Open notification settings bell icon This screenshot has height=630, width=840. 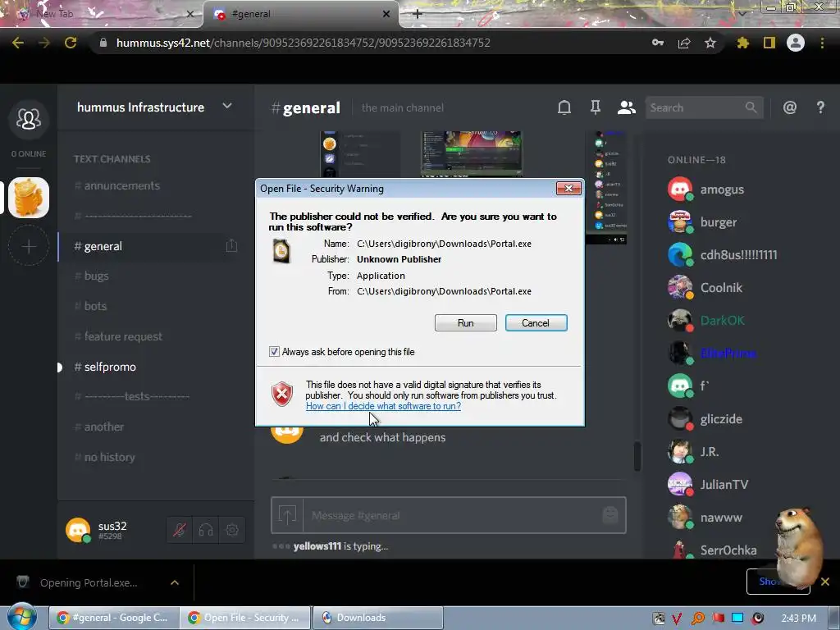[x=564, y=107]
